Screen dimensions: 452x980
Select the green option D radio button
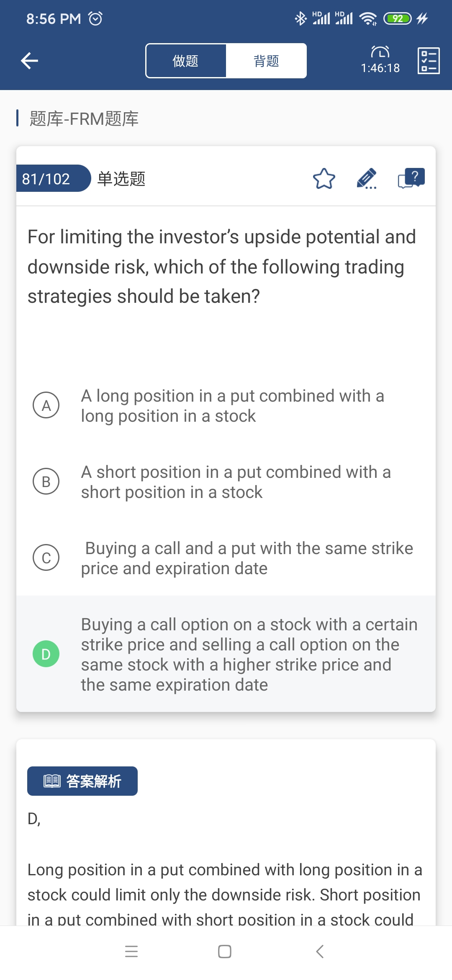click(46, 654)
